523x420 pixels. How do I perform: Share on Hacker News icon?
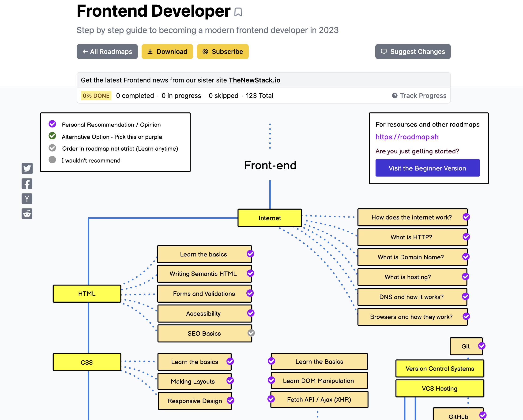coord(27,199)
